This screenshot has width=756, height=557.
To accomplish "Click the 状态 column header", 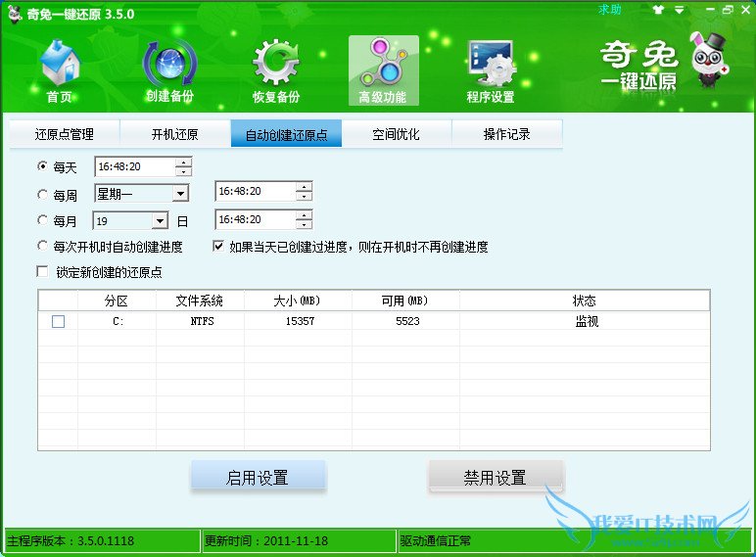I will pyautogui.click(x=585, y=302).
